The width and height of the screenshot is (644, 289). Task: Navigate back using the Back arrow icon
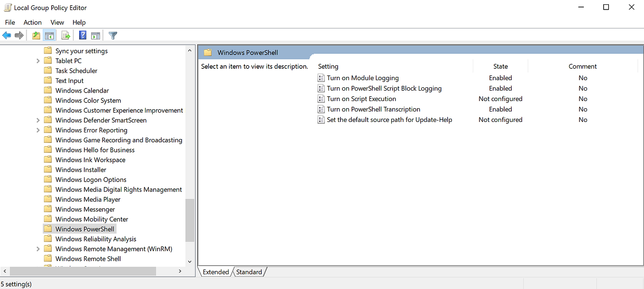(7, 35)
